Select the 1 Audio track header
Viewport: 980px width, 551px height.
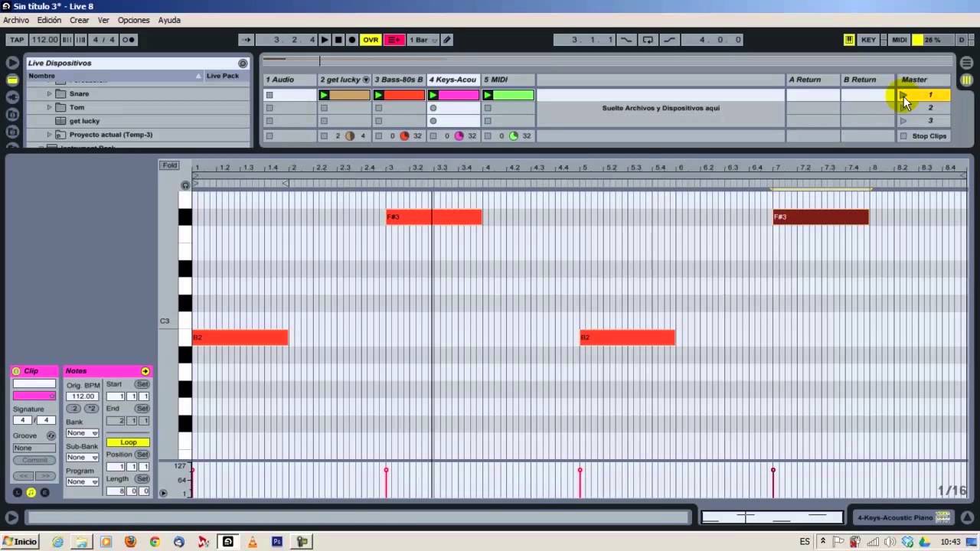pyautogui.click(x=290, y=80)
